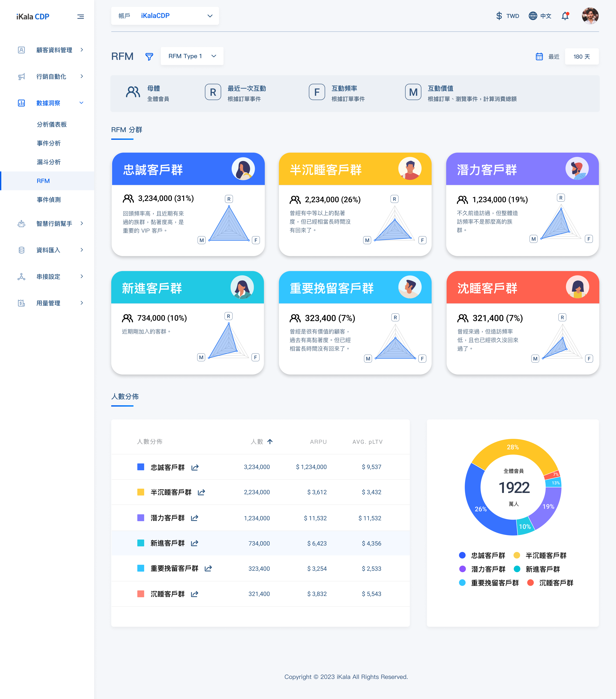The width and height of the screenshot is (616, 699).
Task: Open the 半沉睡客戶群 card header
Action: [x=355, y=169]
